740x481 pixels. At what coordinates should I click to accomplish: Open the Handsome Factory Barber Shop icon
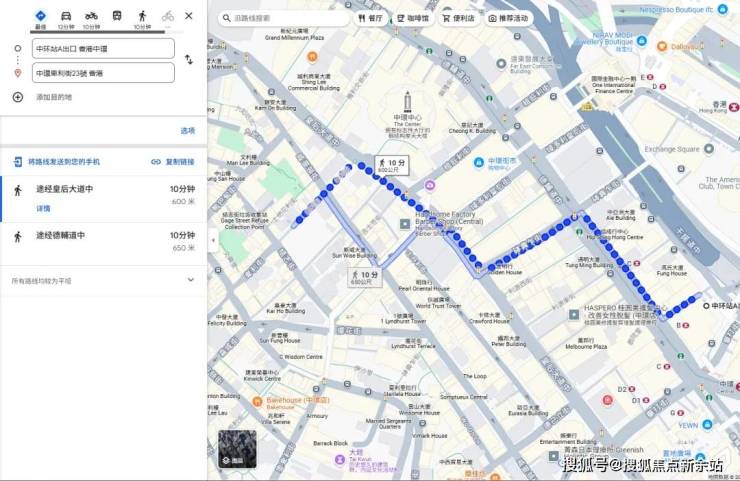click(405, 224)
